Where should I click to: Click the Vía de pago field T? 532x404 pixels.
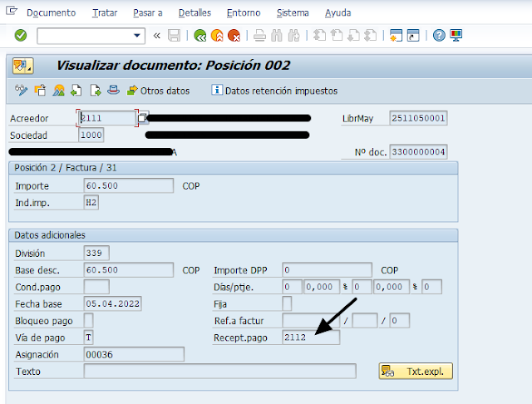point(88,337)
